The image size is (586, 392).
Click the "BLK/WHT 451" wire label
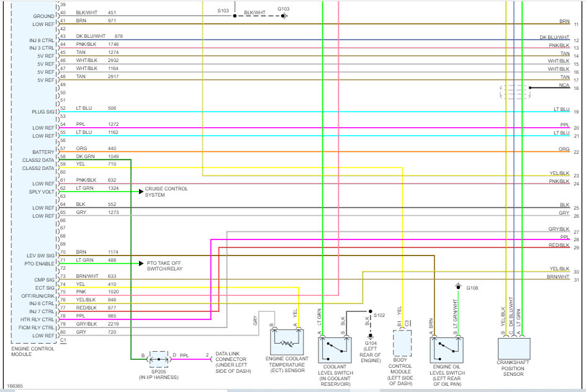(x=96, y=12)
